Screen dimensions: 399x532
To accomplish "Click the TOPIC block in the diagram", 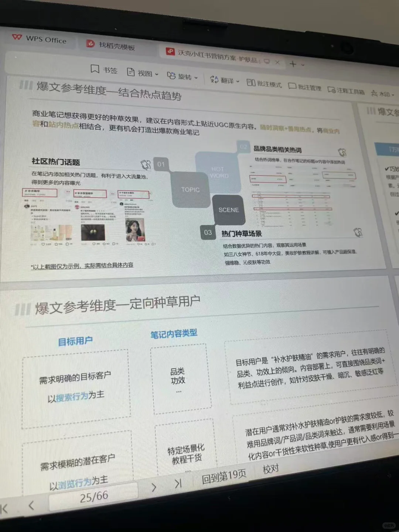I will tap(190, 190).
